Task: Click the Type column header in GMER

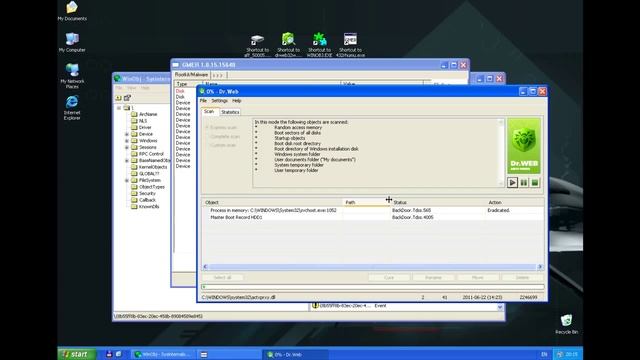Action: 188,84
